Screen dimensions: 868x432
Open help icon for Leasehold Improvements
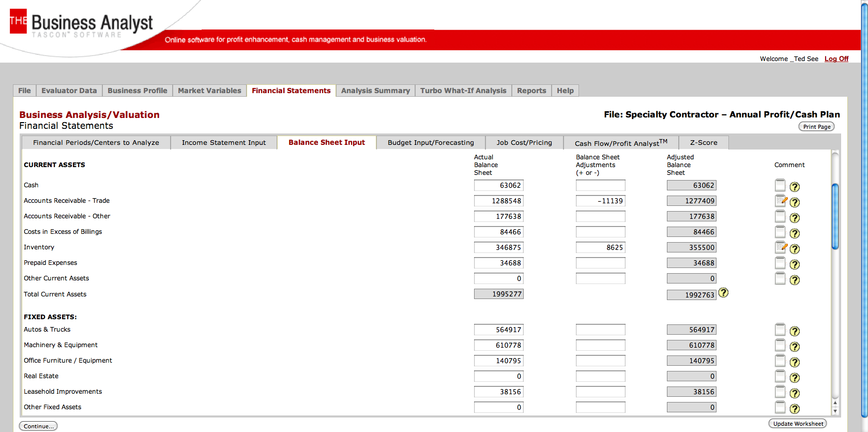[x=795, y=393]
